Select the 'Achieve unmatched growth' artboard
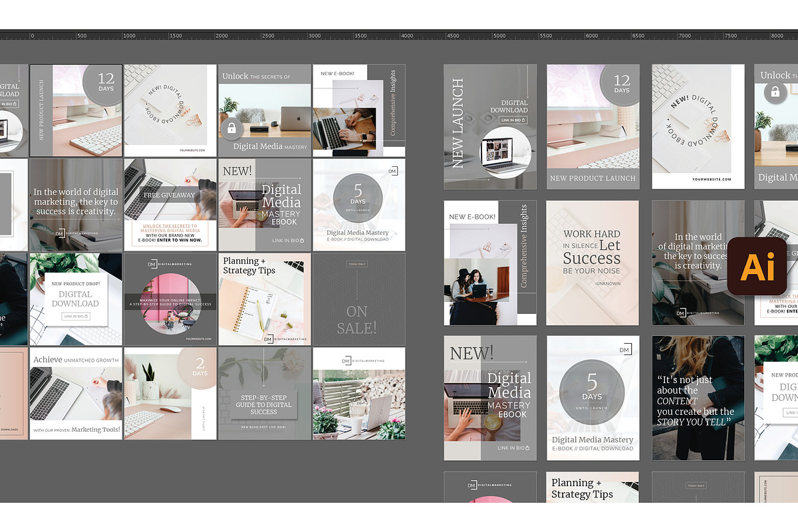This screenshot has width=798, height=532. coord(76,394)
